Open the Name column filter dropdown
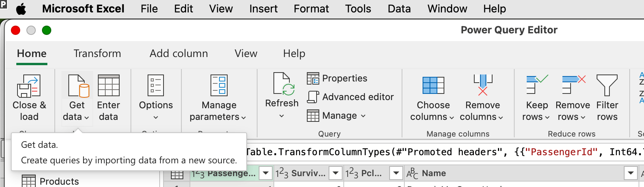This screenshot has height=187, width=644. tap(631, 173)
